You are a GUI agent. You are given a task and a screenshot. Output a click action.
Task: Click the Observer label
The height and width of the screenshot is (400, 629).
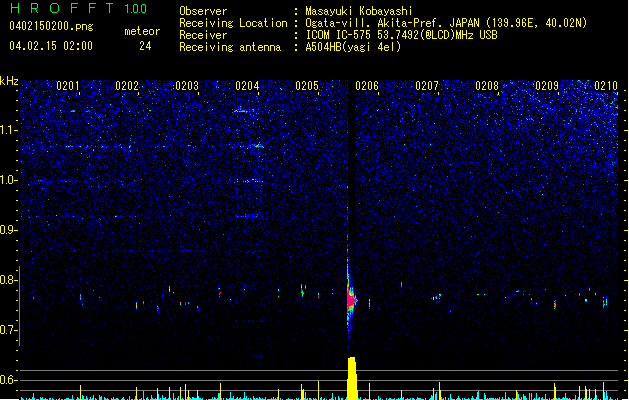pyautogui.click(x=203, y=11)
